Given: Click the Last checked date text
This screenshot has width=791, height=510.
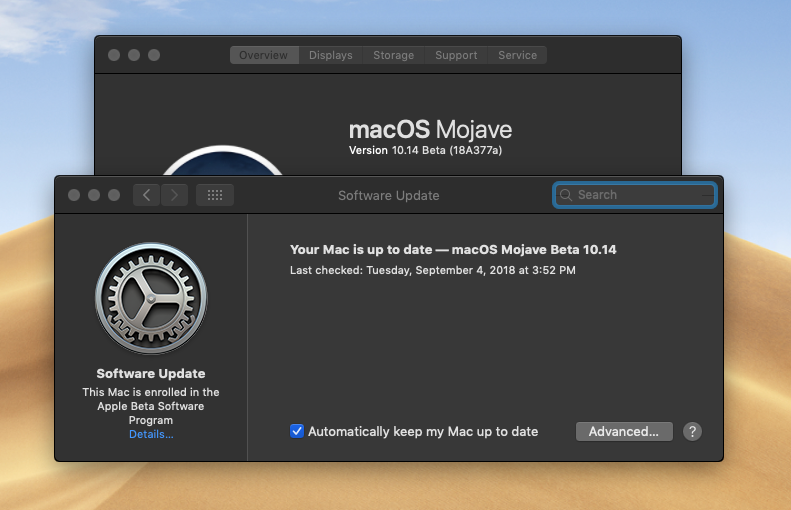Looking at the screenshot, I should [432, 270].
